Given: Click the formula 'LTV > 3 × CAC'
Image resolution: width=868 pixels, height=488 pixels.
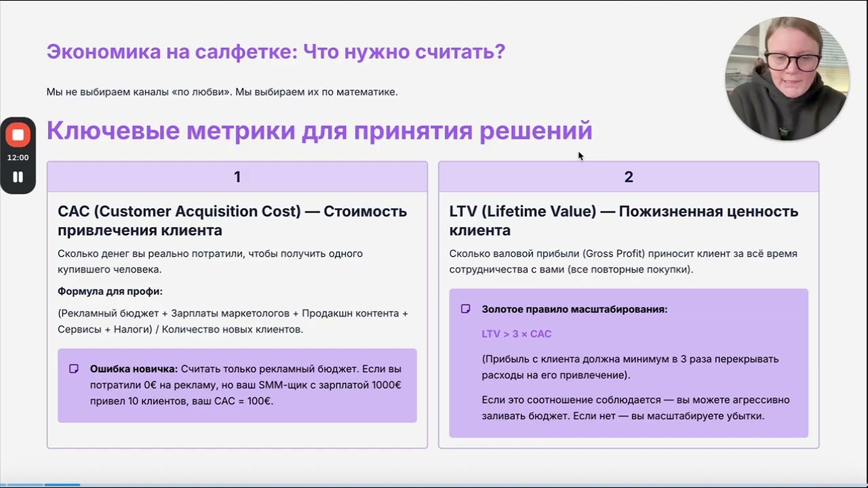Looking at the screenshot, I should 517,334.
